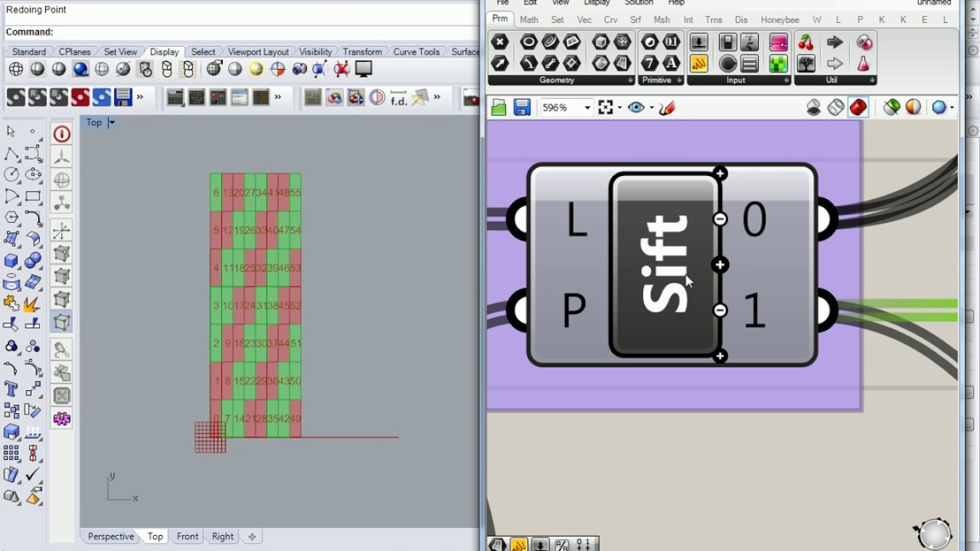Click the tree icon in Util panel
Viewport: 980px width, 551px height.
pos(805,64)
